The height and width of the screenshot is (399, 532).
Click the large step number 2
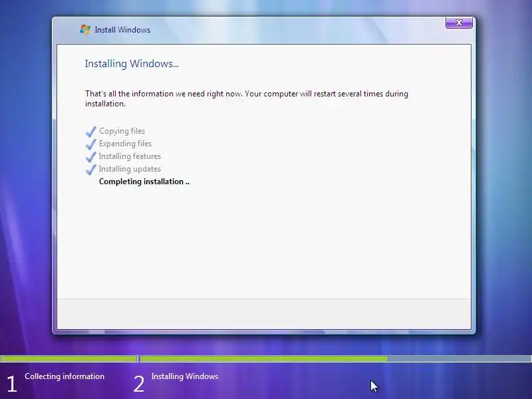(139, 384)
